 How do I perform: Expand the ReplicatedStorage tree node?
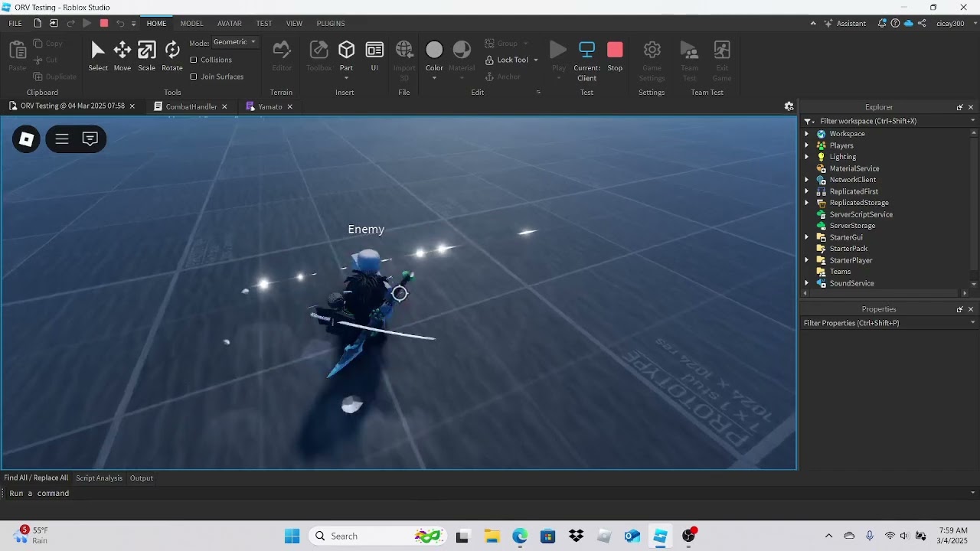[x=806, y=203]
